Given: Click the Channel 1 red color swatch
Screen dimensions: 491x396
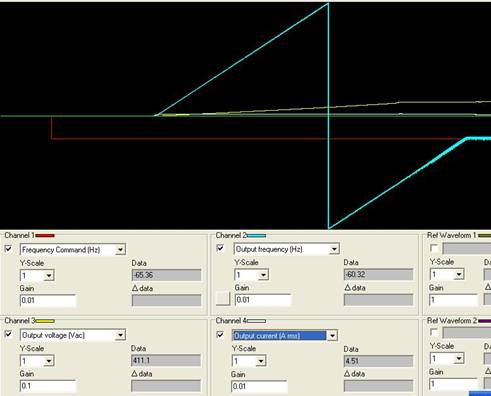Looking at the screenshot, I should (45, 236).
